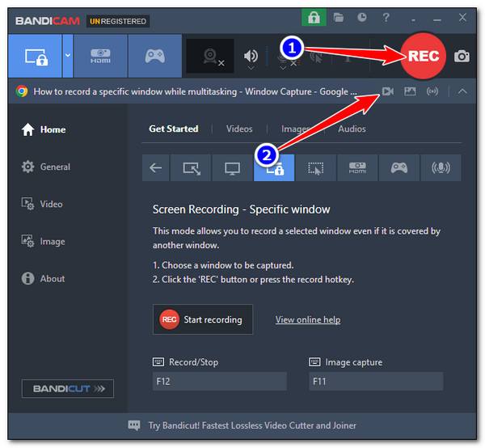Open the recording mode dropdown arrow
The image size is (485, 448).
click(x=68, y=56)
